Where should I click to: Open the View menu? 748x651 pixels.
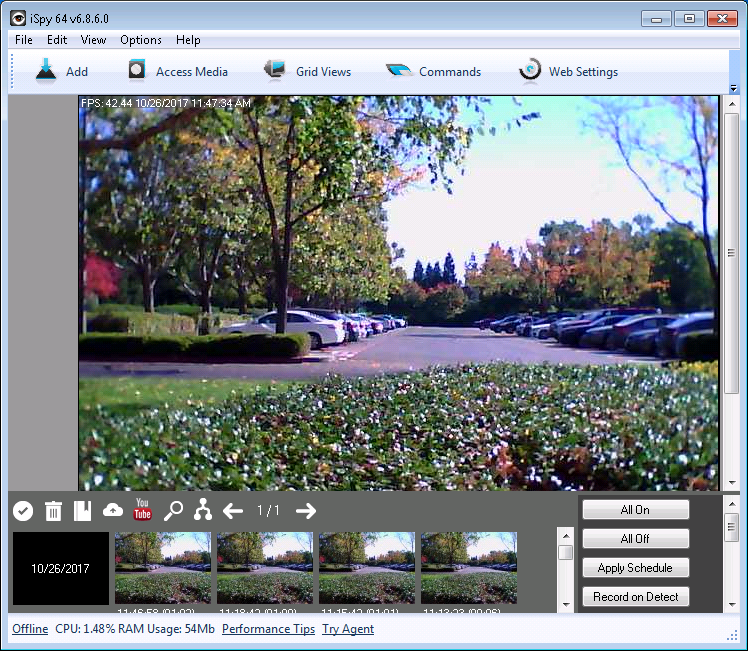click(93, 40)
